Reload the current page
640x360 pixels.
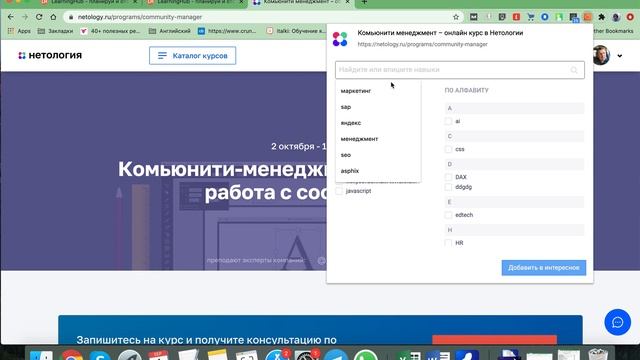click(39, 17)
